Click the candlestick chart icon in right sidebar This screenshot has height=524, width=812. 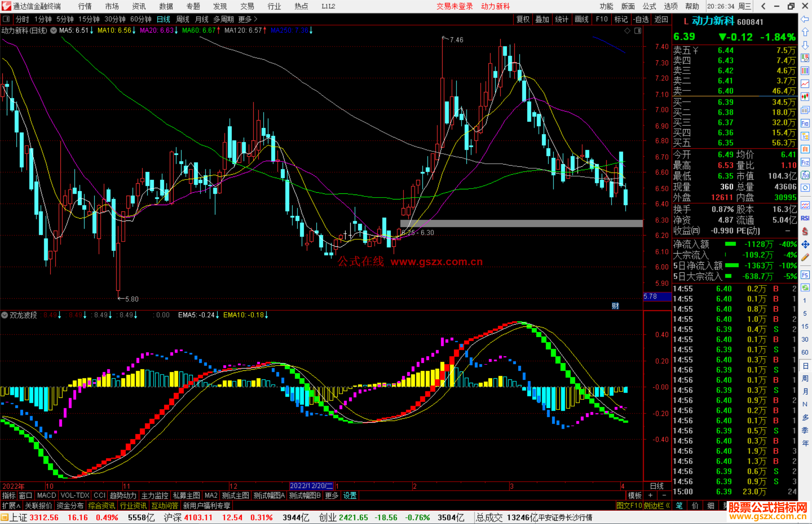(x=805, y=97)
